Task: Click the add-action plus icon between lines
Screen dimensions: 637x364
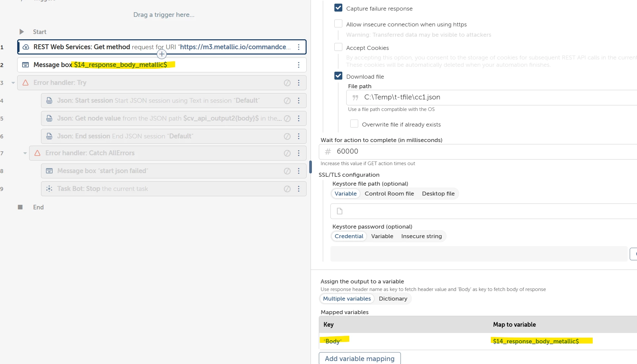Action: pos(161,54)
